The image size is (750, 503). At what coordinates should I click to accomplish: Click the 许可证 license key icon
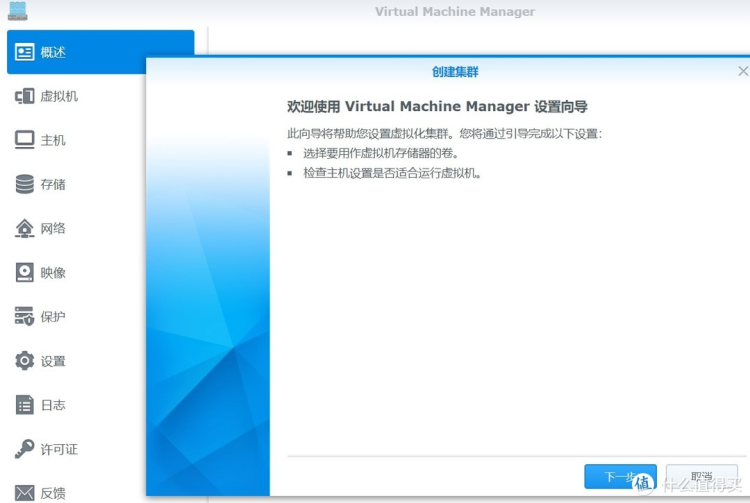pyautogui.click(x=24, y=448)
